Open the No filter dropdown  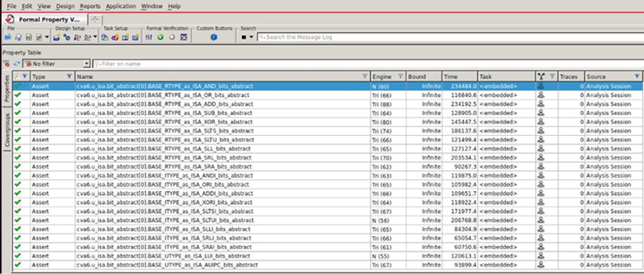click(86, 64)
